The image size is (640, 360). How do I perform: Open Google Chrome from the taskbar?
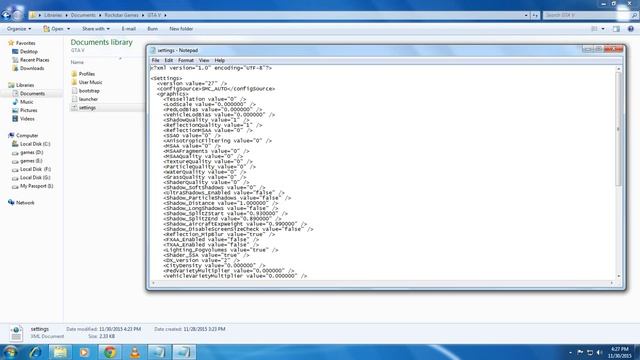[x=109, y=352]
